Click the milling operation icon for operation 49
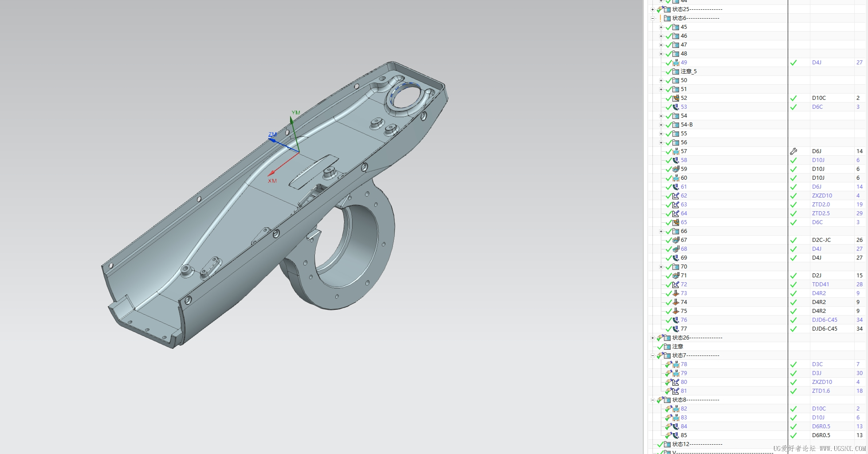Screen dimensions: 868x454 pyautogui.click(x=676, y=63)
